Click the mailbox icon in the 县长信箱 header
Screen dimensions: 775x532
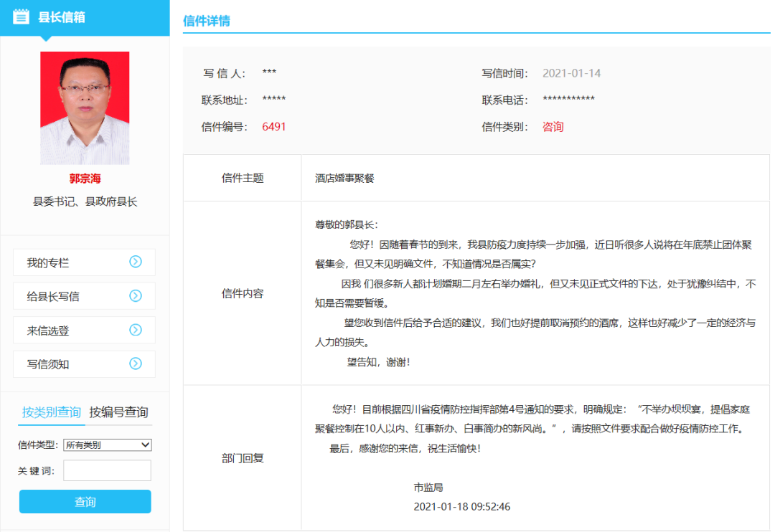pyautogui.click(x=22, y=15)
